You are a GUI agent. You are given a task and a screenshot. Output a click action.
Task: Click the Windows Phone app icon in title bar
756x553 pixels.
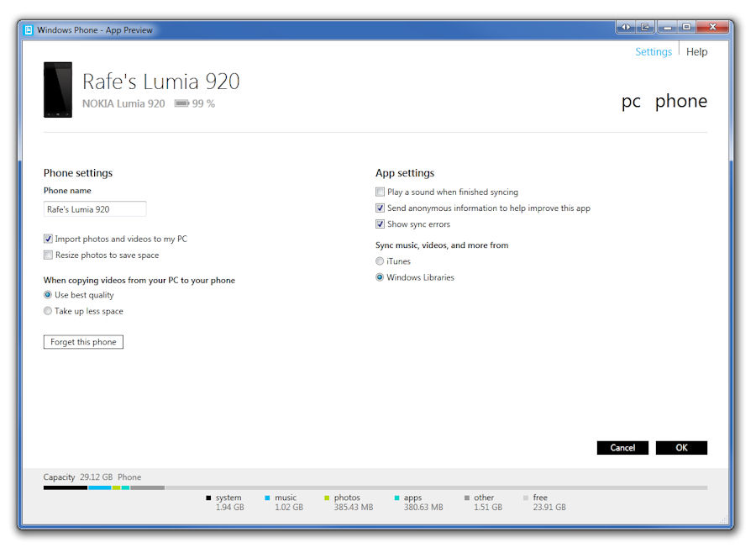[29, 30]
